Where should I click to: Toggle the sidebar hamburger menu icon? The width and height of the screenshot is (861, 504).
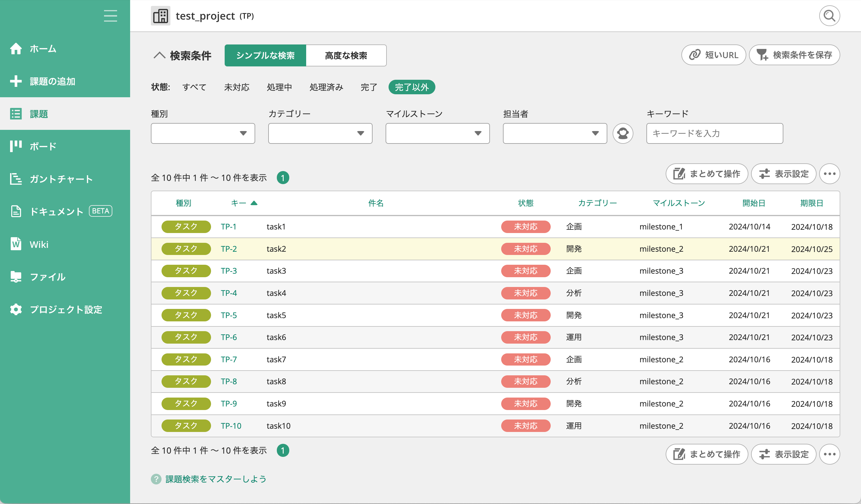[110, 16]
